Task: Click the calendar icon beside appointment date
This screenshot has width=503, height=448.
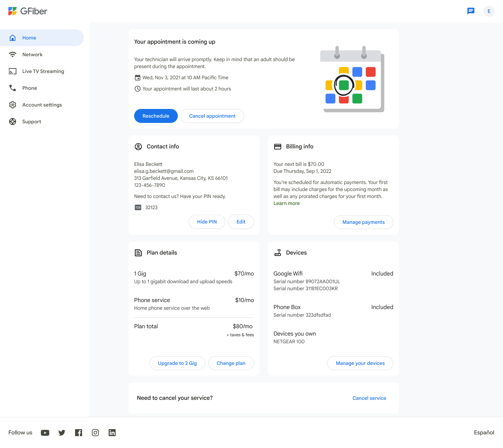Action: pos(138,78)
